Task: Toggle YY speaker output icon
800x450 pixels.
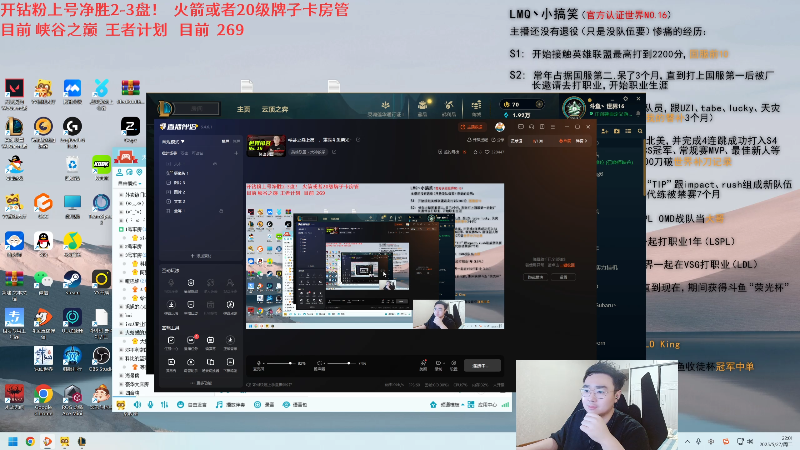Action: 137,405
